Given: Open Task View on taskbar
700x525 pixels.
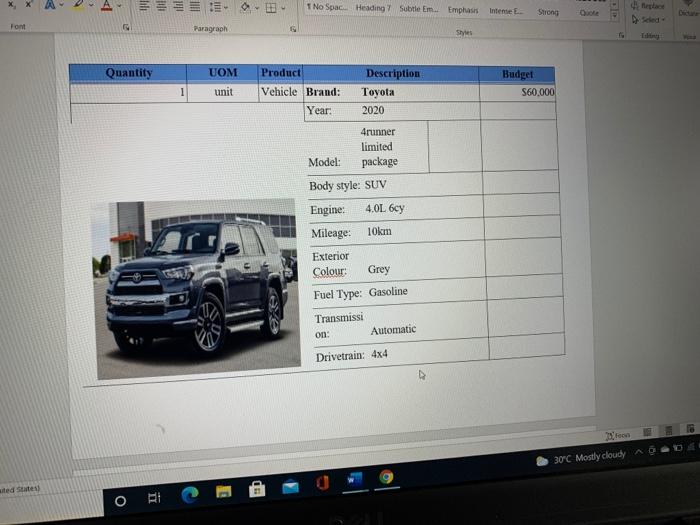Looking at the screenshot, I should 154,498.
